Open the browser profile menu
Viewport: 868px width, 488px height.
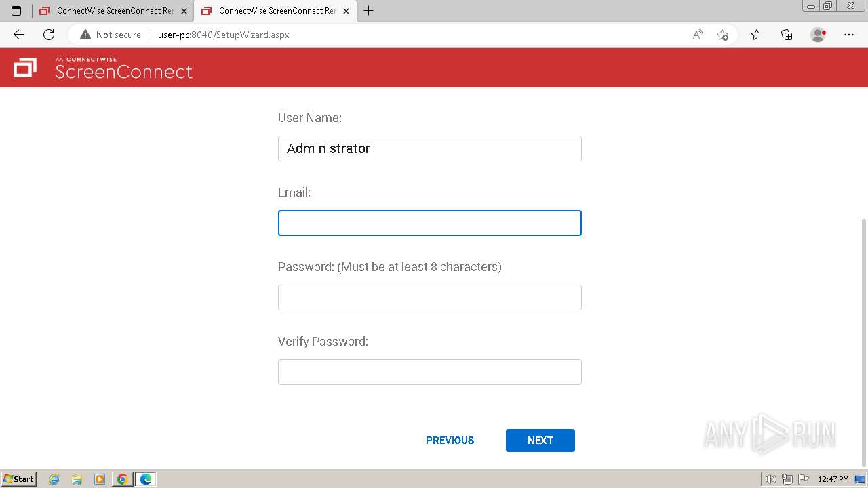pos(818,35)
